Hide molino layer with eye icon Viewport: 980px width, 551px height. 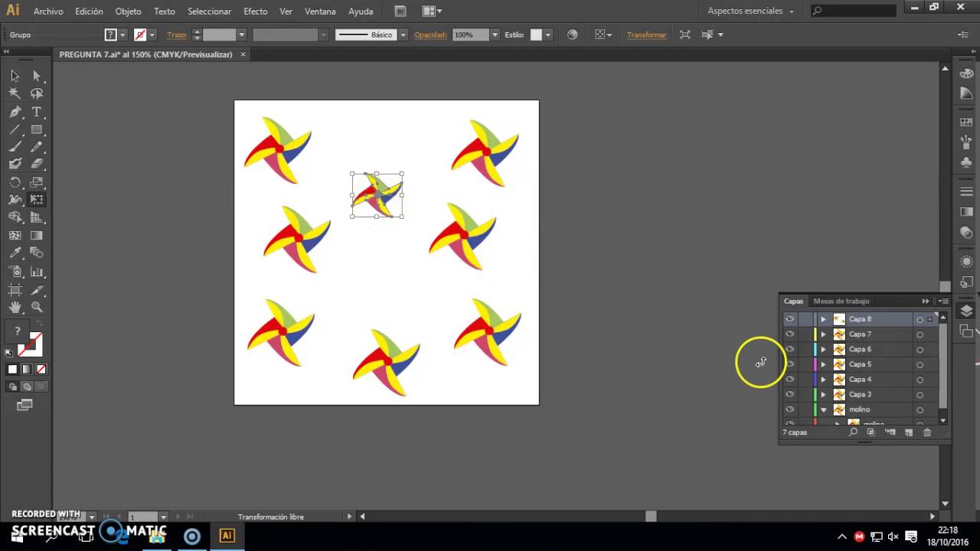(x=789, y=409)
